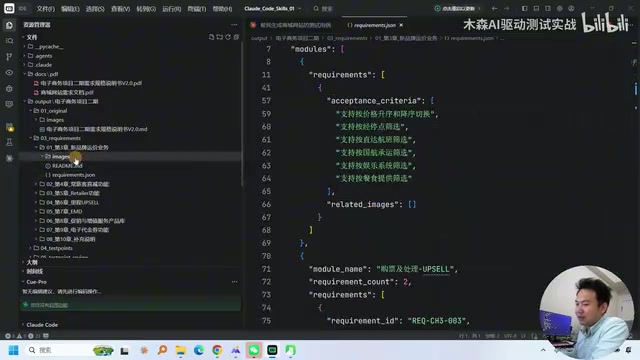Open the 选择(S) menu

pos(95,9)
